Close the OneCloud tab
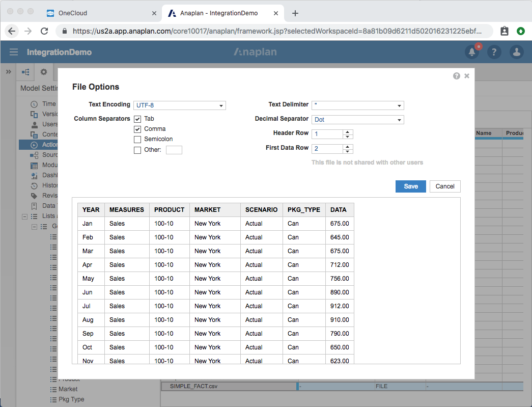The width and height of the screenshot is (532, 407). click(154, 13)
